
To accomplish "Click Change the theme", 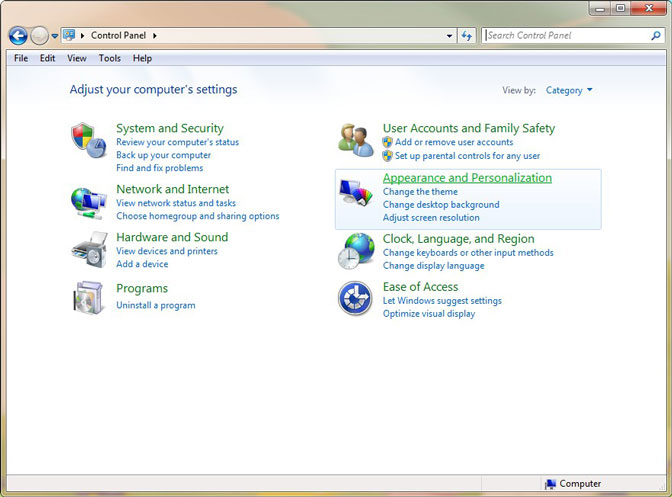I will tap(420, 192).
